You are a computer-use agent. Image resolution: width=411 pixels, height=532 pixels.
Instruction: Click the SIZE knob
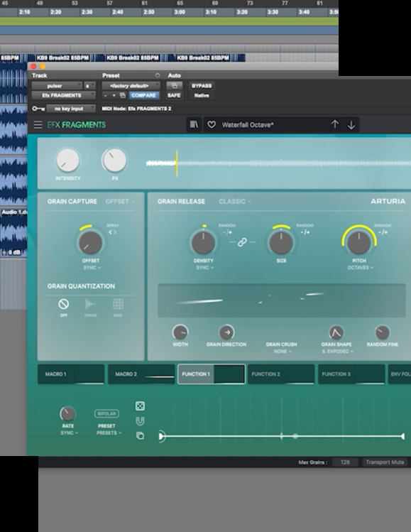click(281, 243)
